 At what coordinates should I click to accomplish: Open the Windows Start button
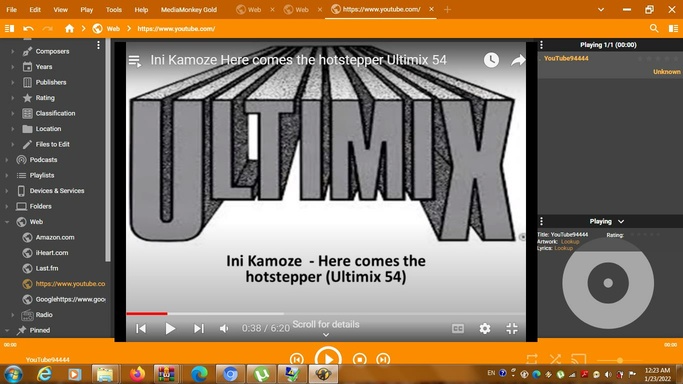click(13, 374)
